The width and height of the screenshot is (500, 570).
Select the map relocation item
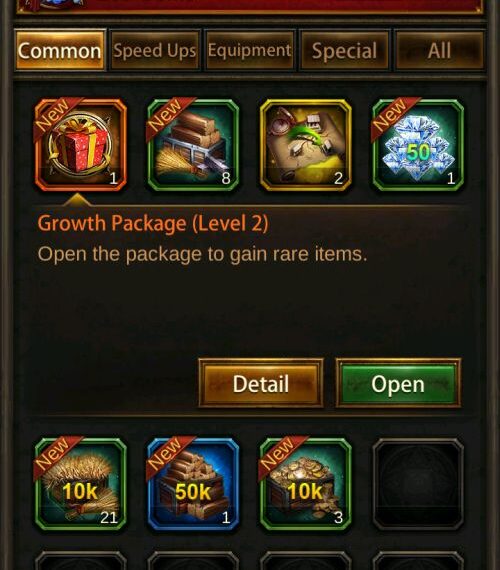[306, 145]
